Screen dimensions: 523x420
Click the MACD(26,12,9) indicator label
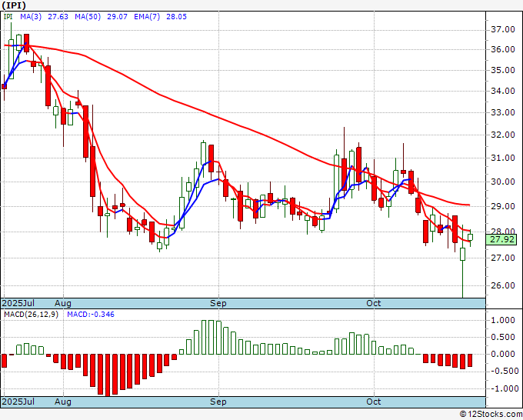31,315
